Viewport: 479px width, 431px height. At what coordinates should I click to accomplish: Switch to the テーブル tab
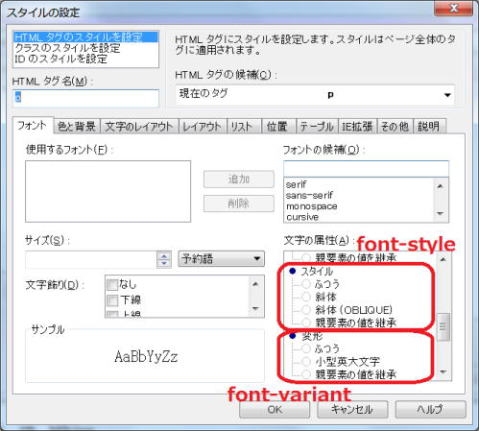click(x=317, y=126)
